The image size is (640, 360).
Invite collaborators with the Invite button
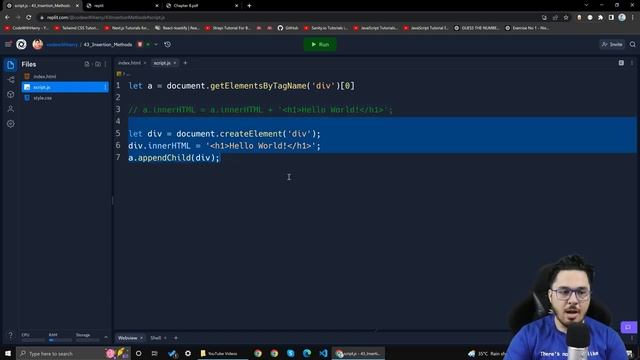pos(612,44)
